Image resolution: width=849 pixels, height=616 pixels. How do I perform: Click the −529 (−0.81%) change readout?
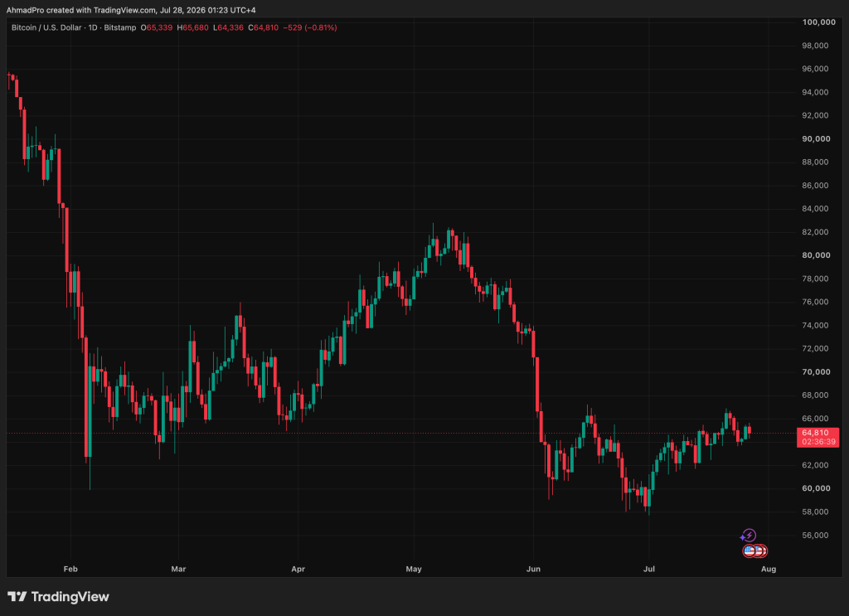coord(310,27)
